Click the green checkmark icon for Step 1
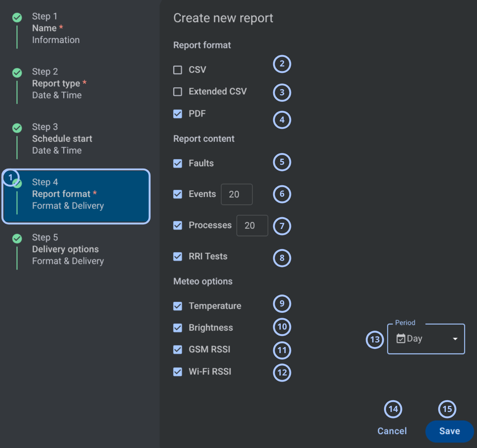 click(17, 17)
